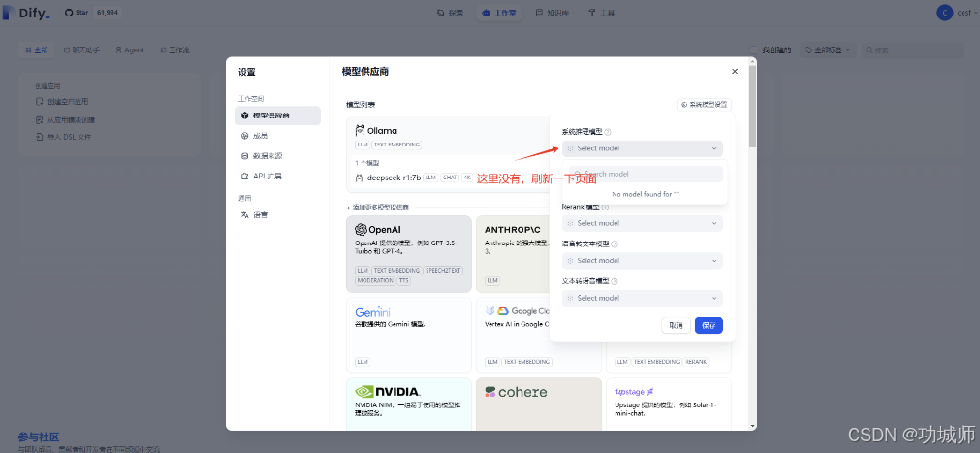Image resolution: width=980 pixels, height=453 pixels.
Task: Select the 工作流 app filter tab
Action: (174, 50)
